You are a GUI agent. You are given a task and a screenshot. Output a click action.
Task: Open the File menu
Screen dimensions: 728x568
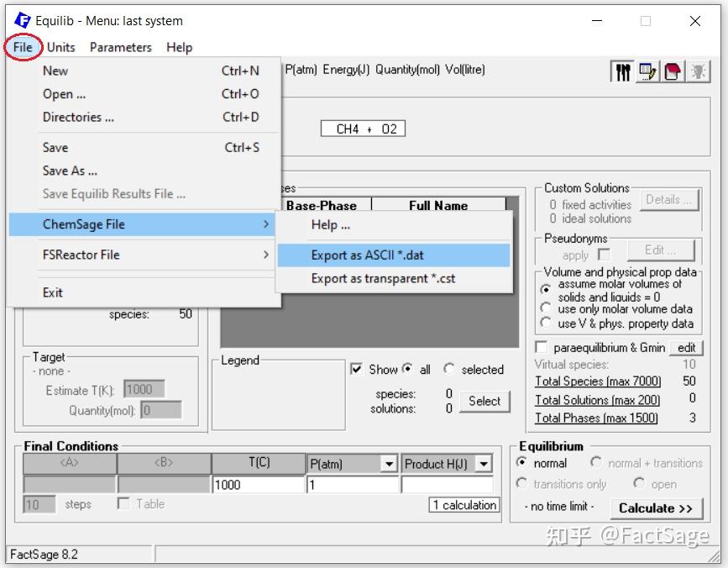23,47
